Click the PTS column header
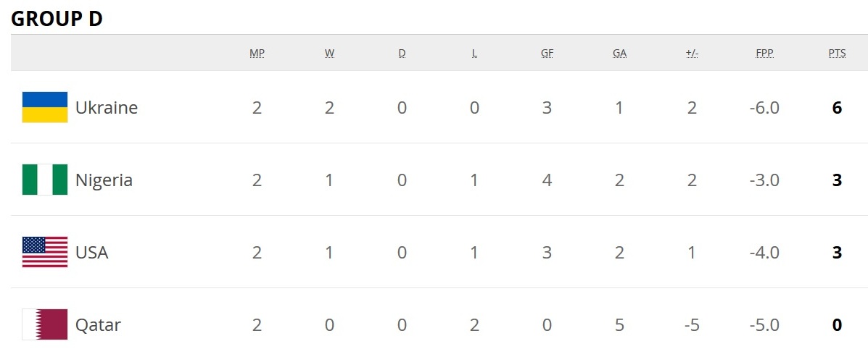Image resolution: width=868 pixels, height=357 pixels. pyautogui.click(x=837, y=53)
